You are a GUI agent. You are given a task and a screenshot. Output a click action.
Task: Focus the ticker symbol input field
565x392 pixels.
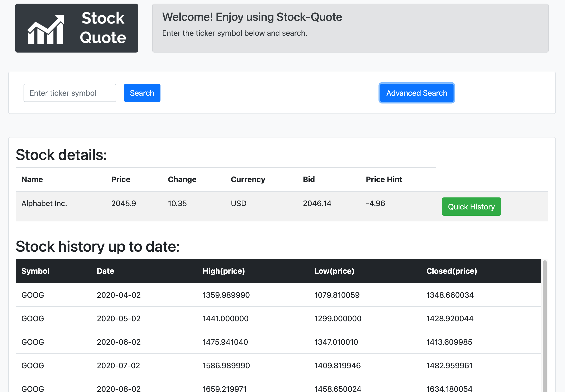point(70,93)
